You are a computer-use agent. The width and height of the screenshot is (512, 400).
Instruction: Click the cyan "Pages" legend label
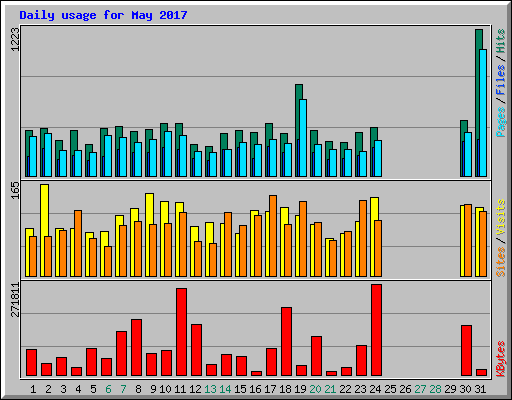[501, 122]
